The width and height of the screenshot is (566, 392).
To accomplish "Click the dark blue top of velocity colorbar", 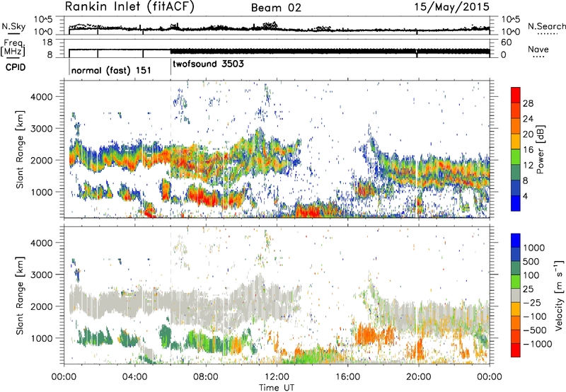I will (x=516, y=241).
